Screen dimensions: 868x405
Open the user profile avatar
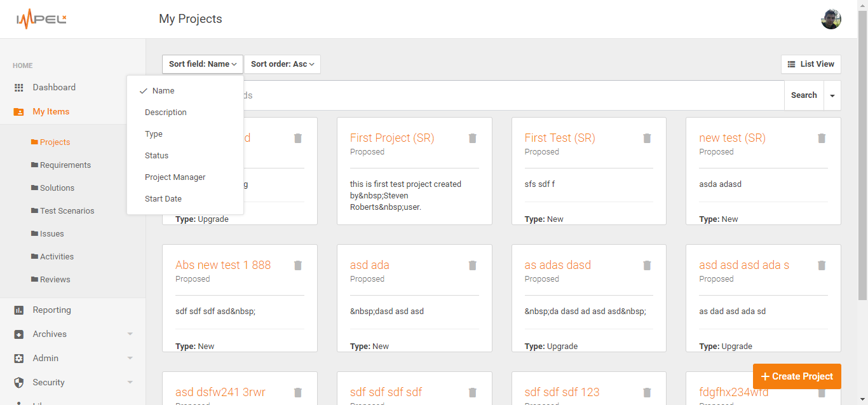pyautogui.click(x=831, y=19)
